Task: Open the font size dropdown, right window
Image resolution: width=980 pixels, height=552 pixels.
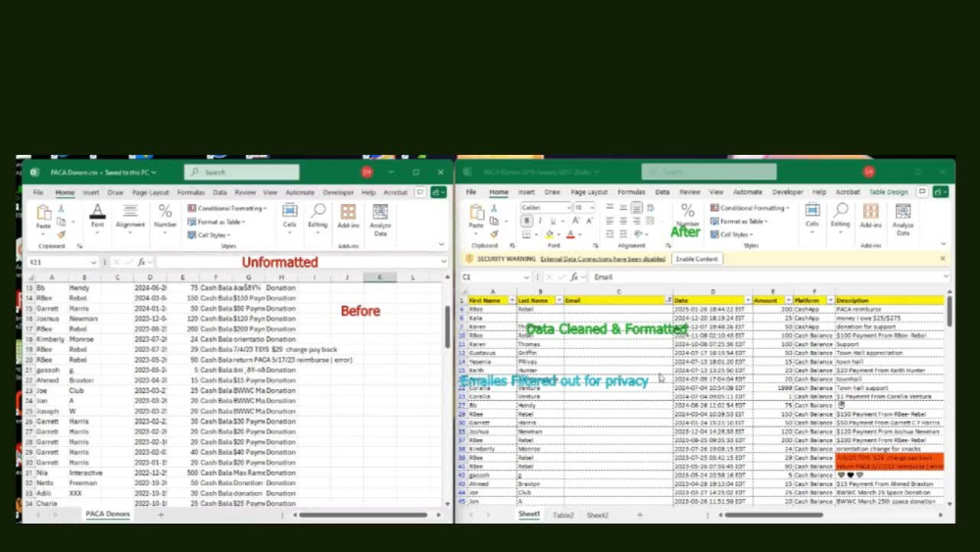Action: coord(591,208)
